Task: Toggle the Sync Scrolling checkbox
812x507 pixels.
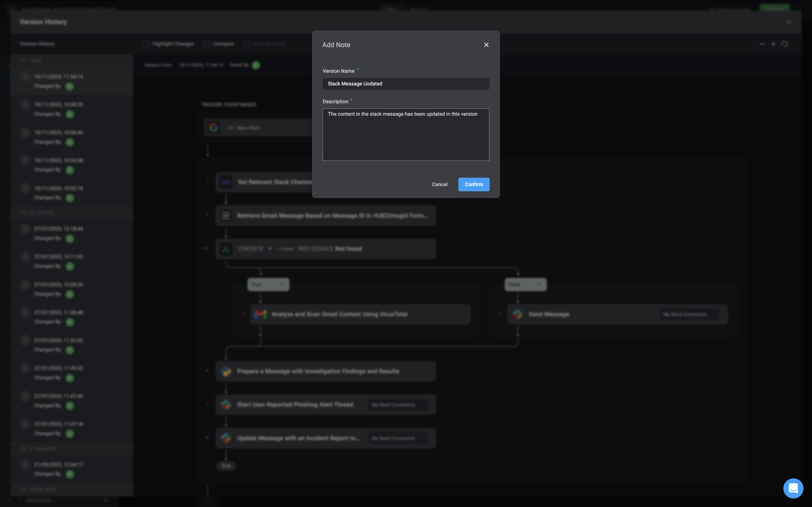Action: pyautogui.click(x=247, y=44)
